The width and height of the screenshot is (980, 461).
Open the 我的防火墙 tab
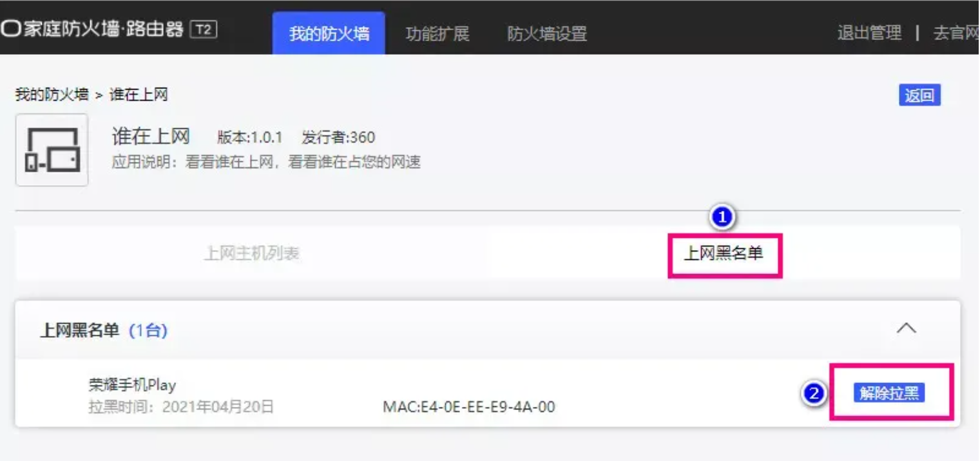[329, 33]
